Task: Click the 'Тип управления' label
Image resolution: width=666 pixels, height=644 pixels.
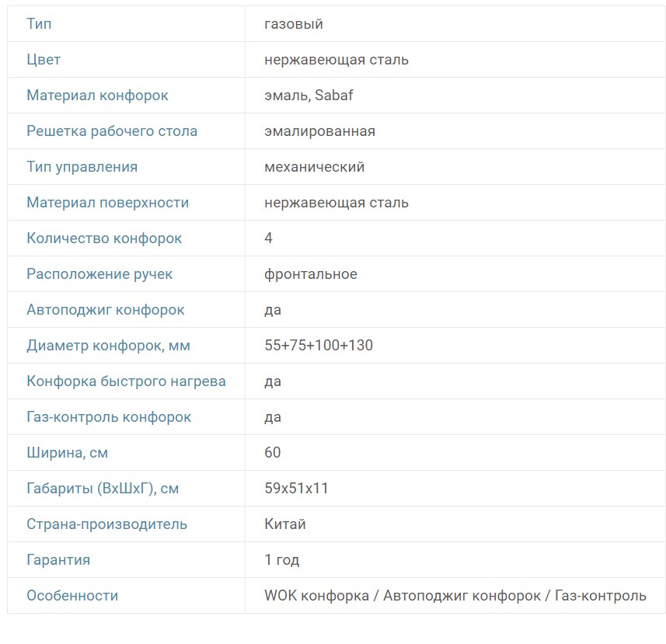Action: [x=82, y=167]
